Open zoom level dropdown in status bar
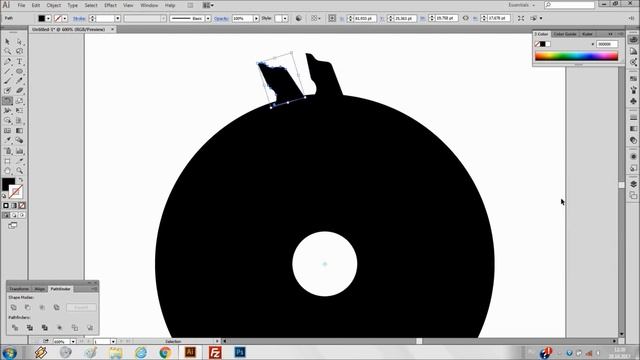640x360 pixels. point(73,341)
